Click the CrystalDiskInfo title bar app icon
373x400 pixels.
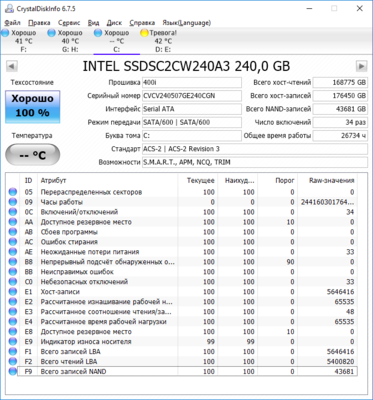click(9, 9)
